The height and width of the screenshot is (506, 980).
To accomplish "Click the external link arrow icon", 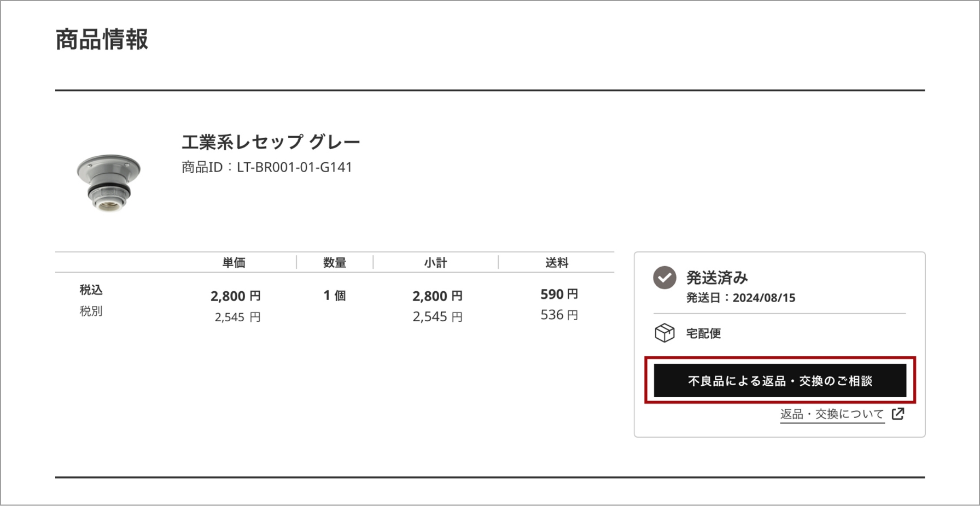I will click(x=898, y=414).
